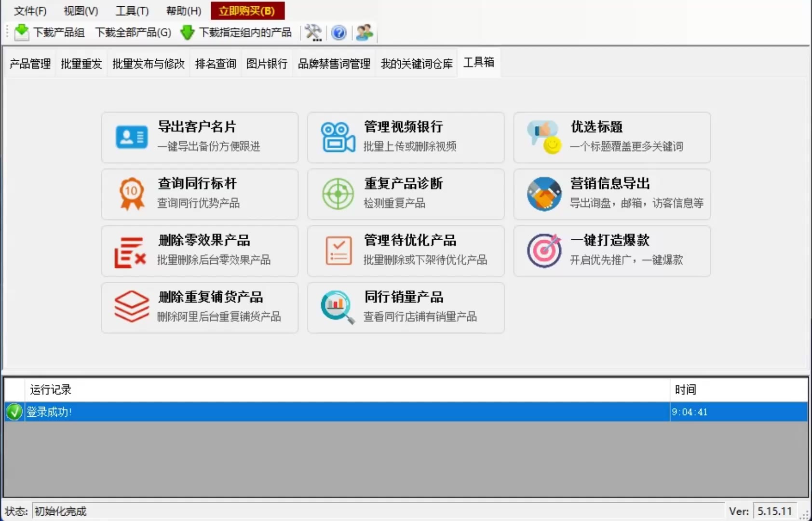Switch to the 我的关键词仓库 tab
Screen dimensions: 812x521
coord(417,64)
